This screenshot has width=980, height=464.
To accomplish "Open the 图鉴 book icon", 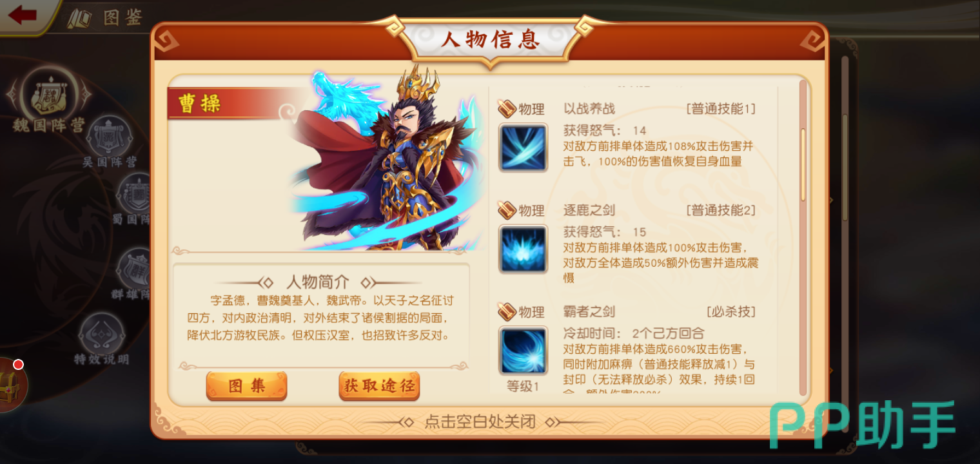I will (x=80, y=17).
